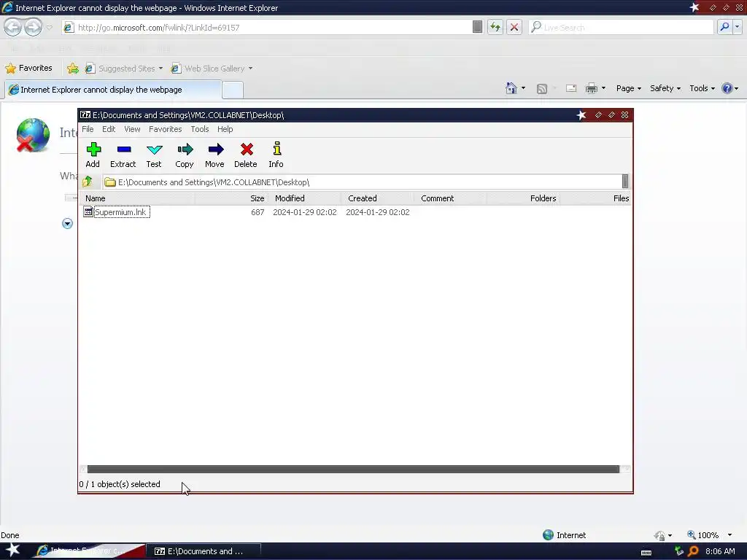The width and height of the screenshot is (747, 560).
Task: Open the address bar dropdown in IE
Action: pos(477,27)
